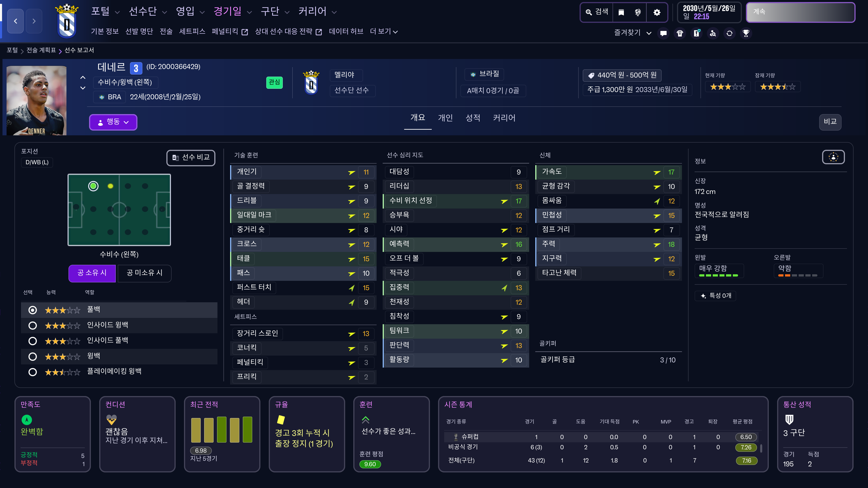The height and width of the screenshot is (488, 868).
Task: Go back with left arrow button
Action: tap(16, 21)
